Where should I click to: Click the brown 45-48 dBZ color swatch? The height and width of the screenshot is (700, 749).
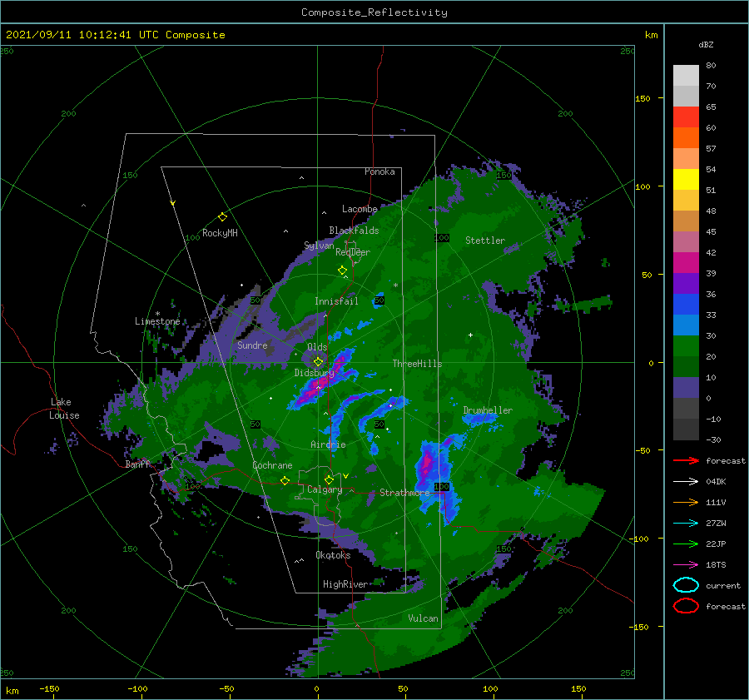coord(686,221)
